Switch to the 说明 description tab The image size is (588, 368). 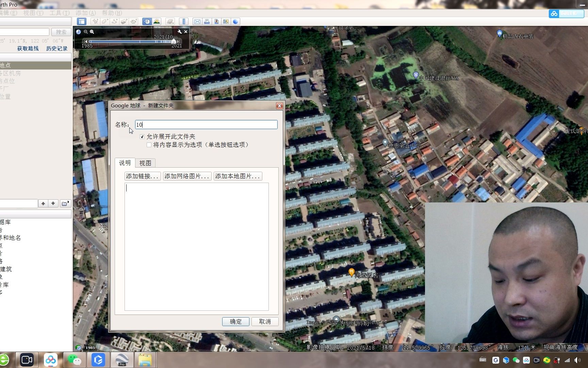coord(125,163)
